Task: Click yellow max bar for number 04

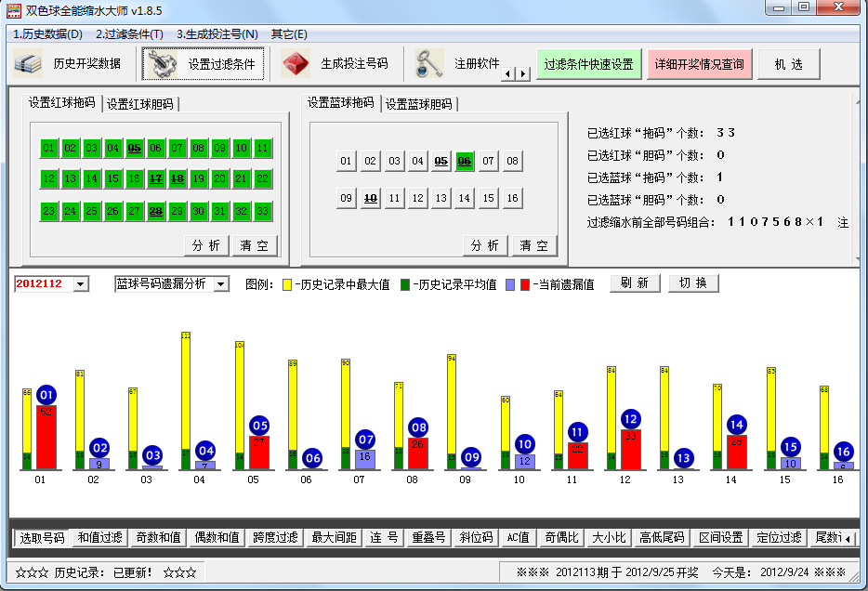Action: pyautogui.click(x=186, y=390)
